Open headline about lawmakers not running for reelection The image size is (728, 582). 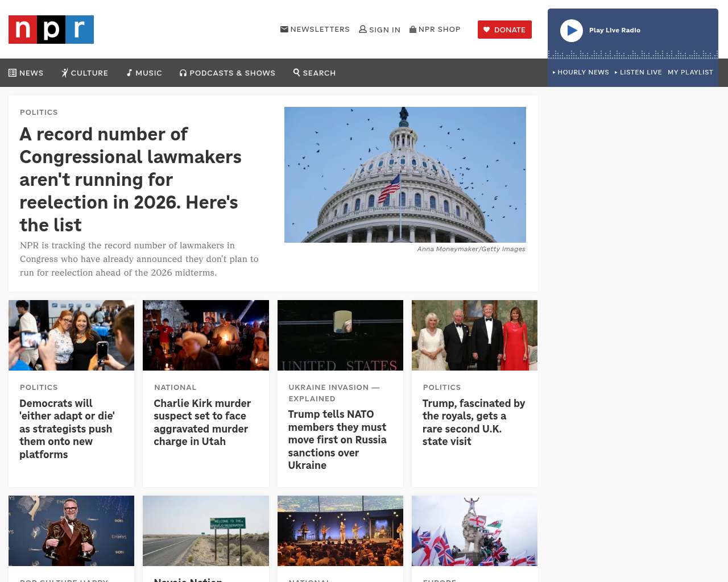[x=131, y=180]
